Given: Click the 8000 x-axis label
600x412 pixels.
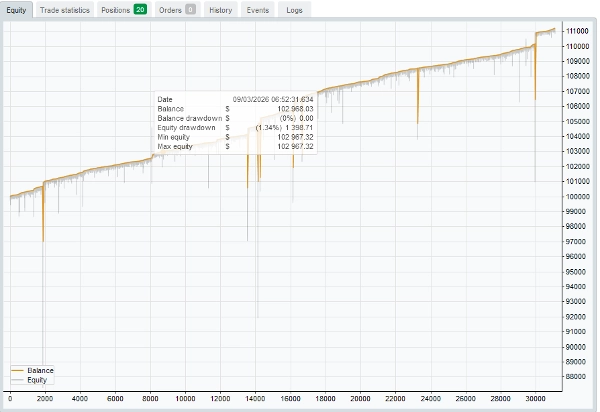Looking at the screenshot, I should [x=150, y=398].
